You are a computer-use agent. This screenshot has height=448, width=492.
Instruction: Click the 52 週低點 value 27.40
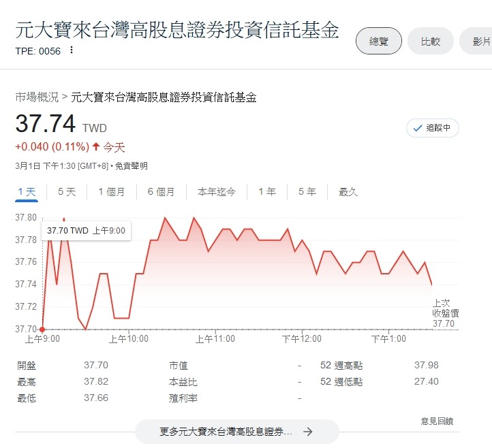(x=427, y=381)
